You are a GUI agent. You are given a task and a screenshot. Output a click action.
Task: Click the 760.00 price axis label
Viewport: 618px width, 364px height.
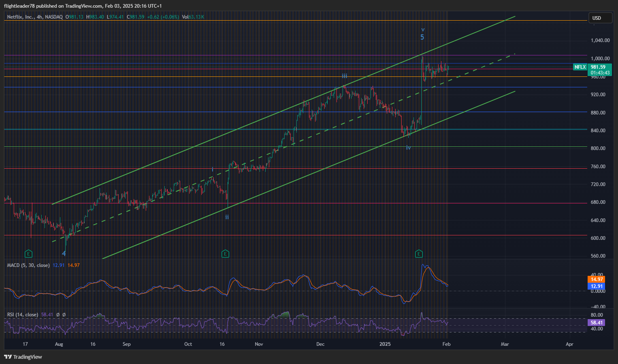(598, 167)
